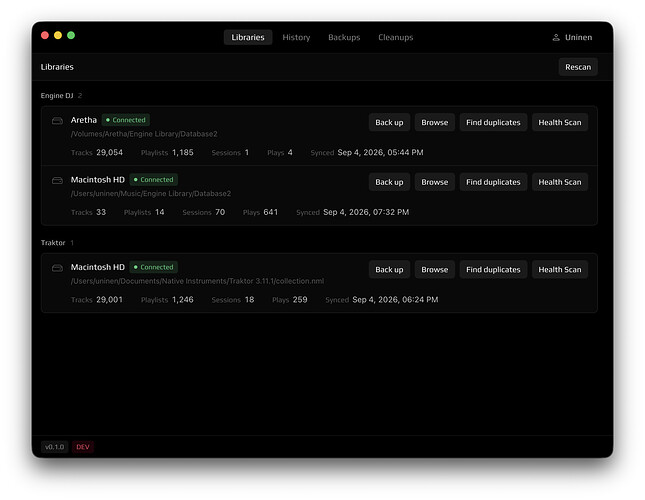
Task: Find duplicates in Engine DJ Macintosh HD
Action: 493,182
